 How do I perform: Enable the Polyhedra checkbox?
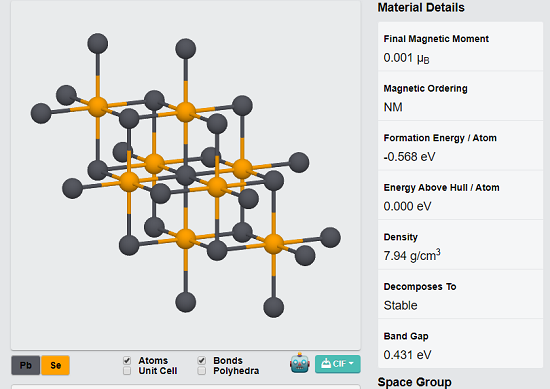pos(202,371)
